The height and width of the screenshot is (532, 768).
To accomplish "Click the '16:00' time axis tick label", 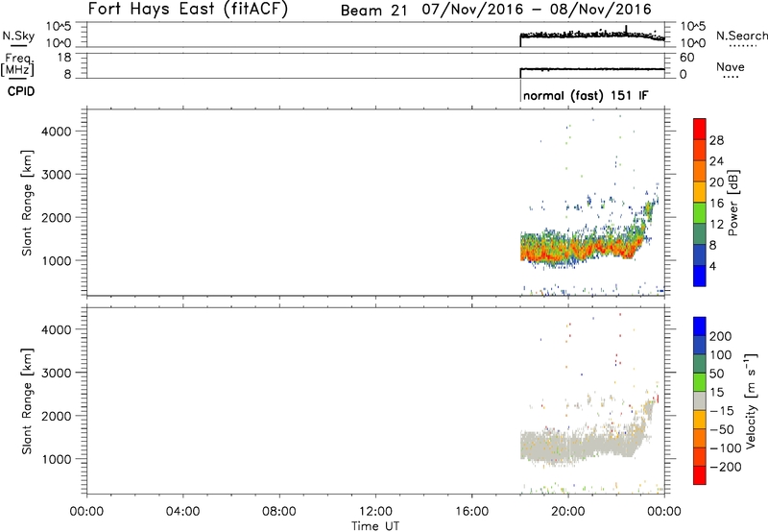I will tap(472, 512).
